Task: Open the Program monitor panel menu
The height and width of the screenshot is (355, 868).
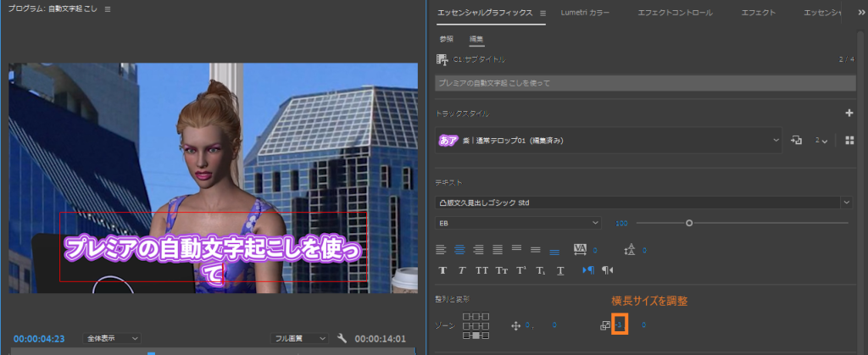Action: point(108,9)
